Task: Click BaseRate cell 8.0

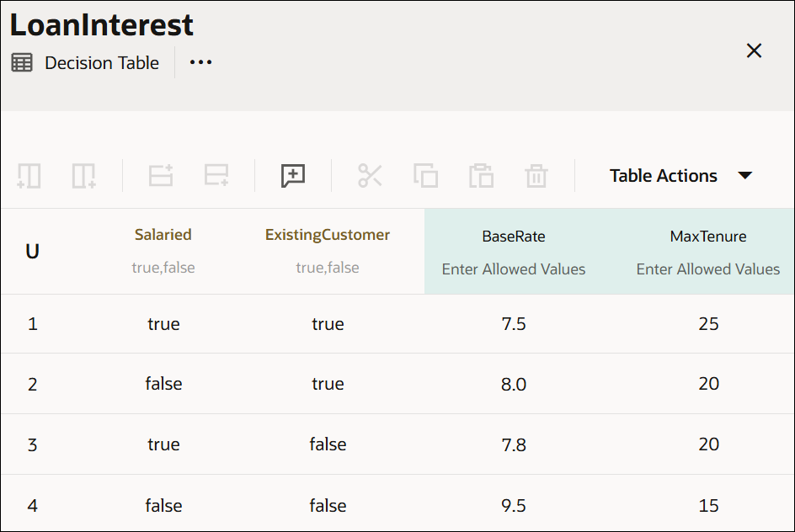Action: 514,384
